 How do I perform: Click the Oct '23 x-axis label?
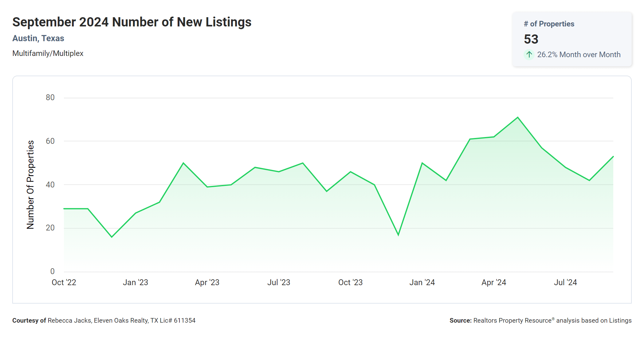point(350,282)
